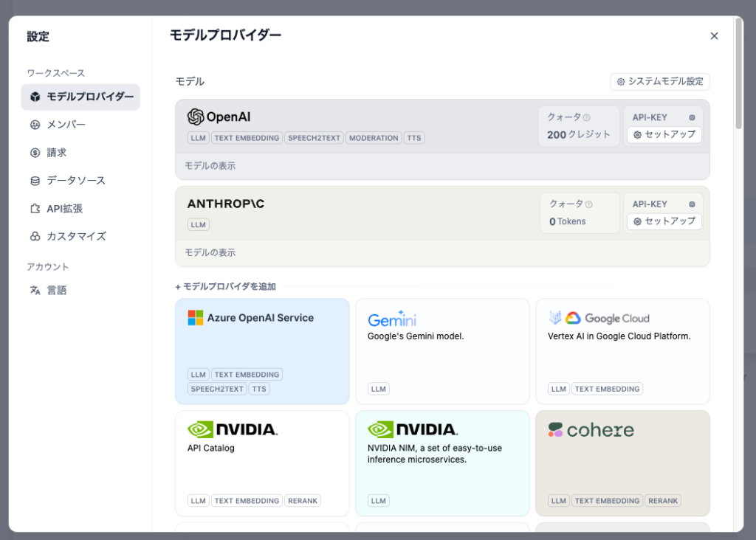This screenshot has height=540, width=756.
Task: Click the LLM tag on Gemini card
Action: click(379, 390)
